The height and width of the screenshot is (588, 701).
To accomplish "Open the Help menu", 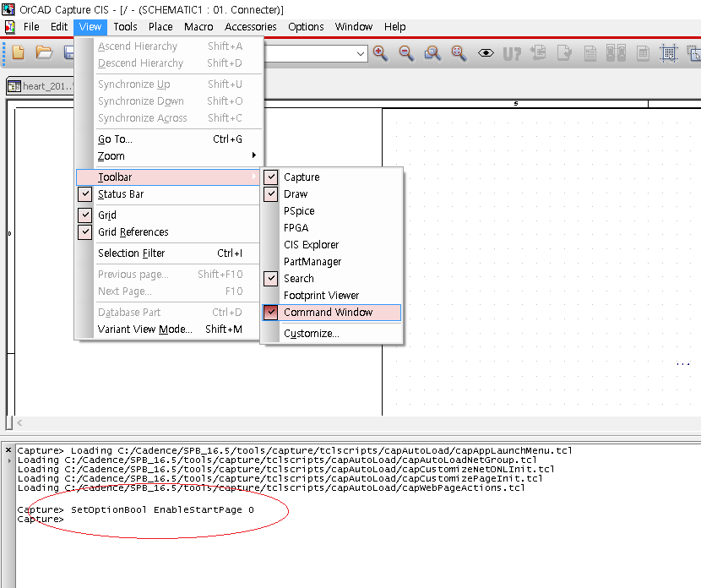I will pyautogui.click(x=394, y=27).
